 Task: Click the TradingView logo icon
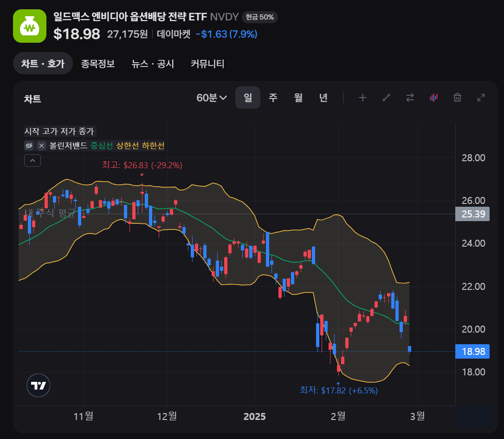click(x=38, y=385)
